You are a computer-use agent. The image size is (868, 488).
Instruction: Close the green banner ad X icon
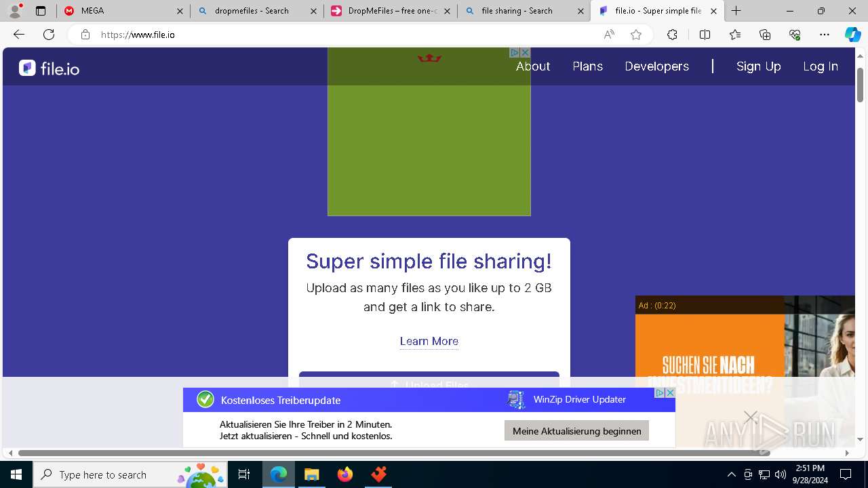point(525,52)
